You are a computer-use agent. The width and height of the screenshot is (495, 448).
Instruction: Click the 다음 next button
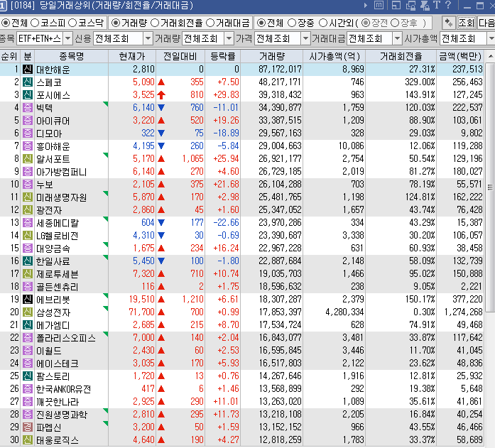[x=486, y=23]
